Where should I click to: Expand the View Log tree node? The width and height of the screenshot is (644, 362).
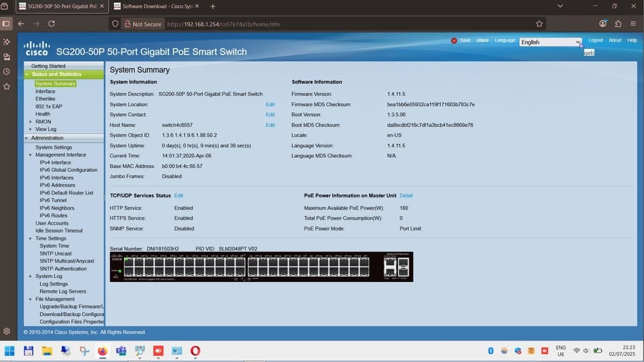pos(30,129)
